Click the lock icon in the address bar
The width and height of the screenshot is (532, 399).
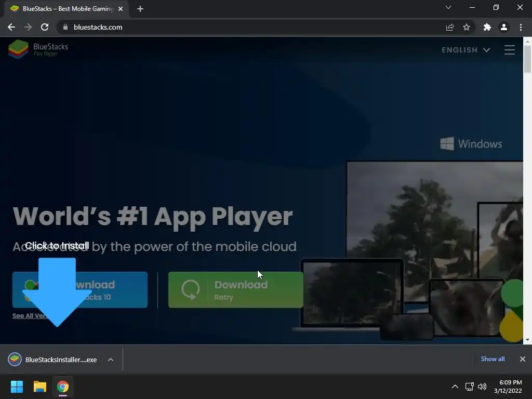click(x=65, y=27)
